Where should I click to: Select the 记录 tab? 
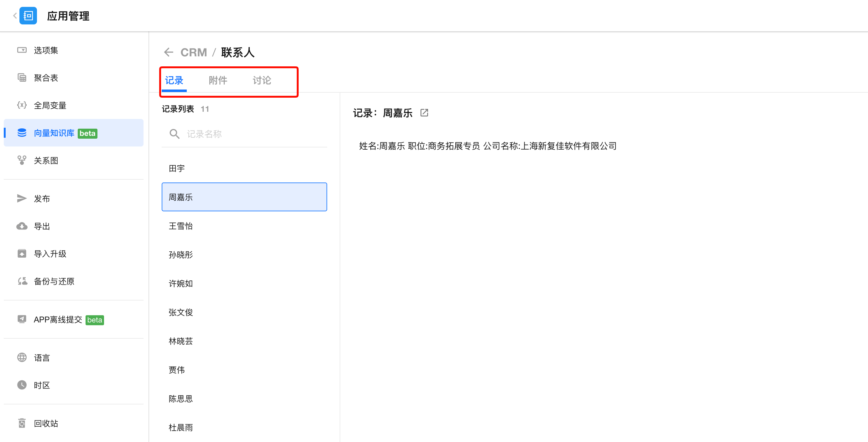(x=174, y=80)
